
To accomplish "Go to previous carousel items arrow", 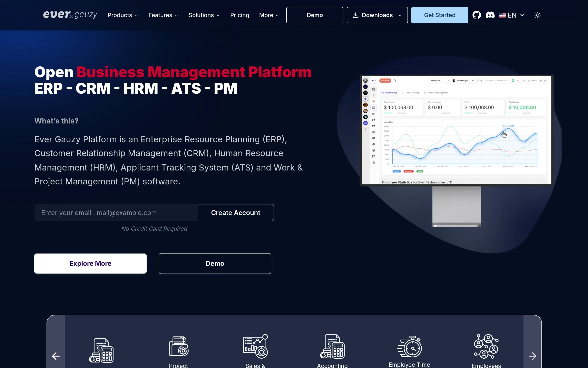I will click(56, 356).
